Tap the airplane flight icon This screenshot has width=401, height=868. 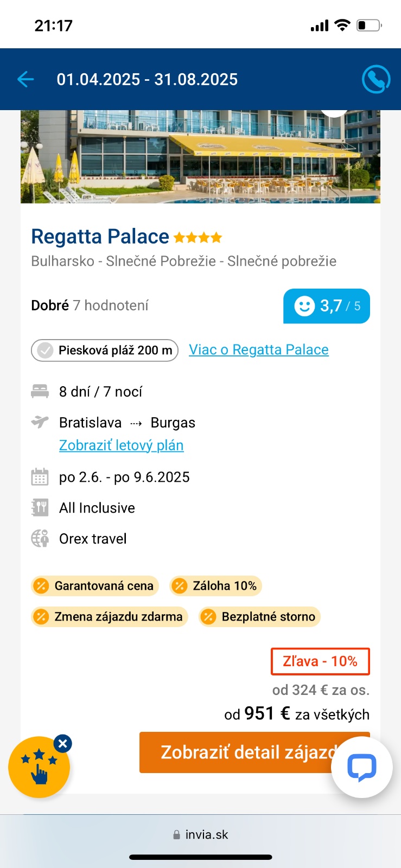pyautogui.click(x=40, y=422)
